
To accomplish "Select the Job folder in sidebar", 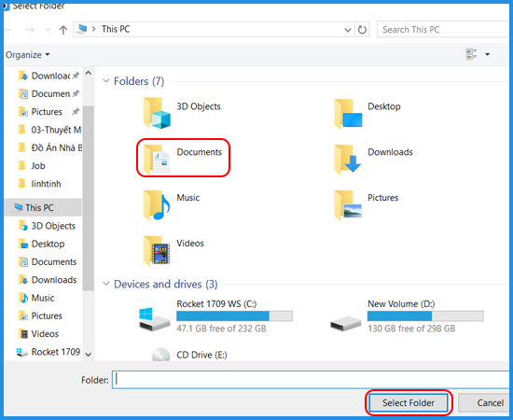I will (32, 166).
